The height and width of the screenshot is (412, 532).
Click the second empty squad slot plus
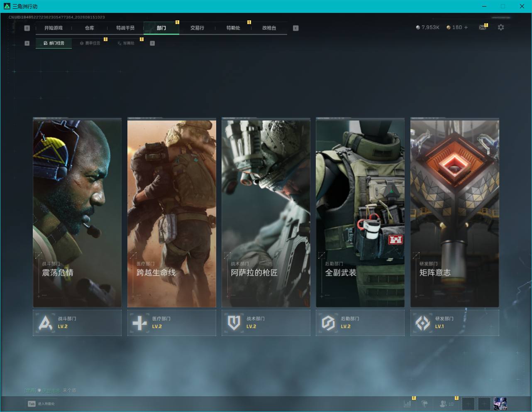(x=484, y=404)
